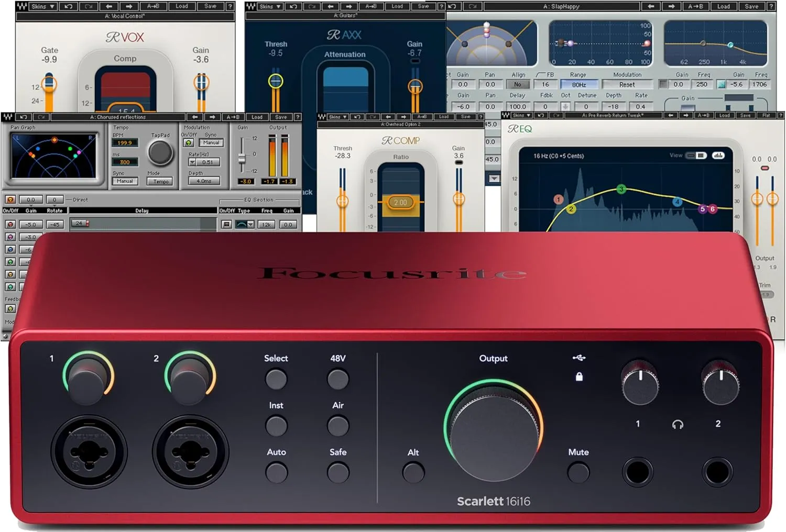Open the Skins dropdown in RComp

click(x=337, y=116)
